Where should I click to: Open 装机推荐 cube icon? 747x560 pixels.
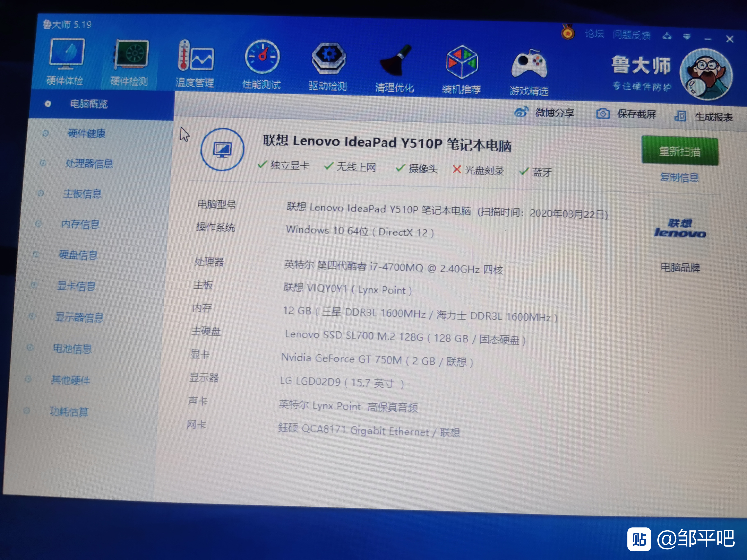coord(462,71)
